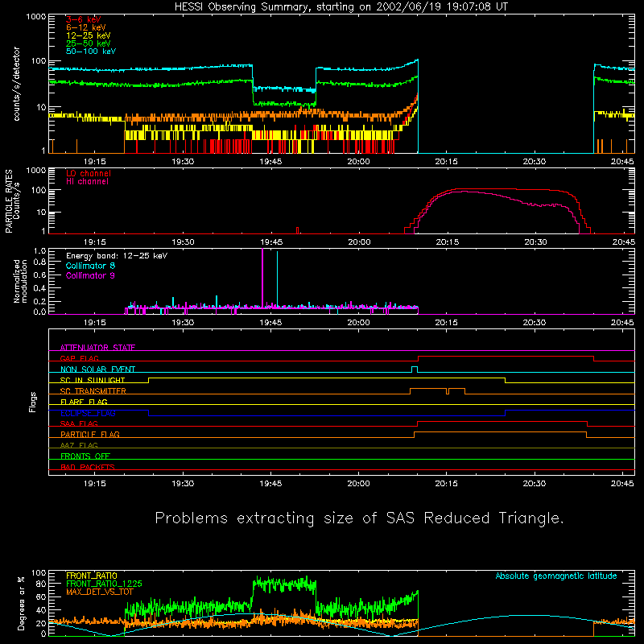This screenshot has height=644, width=644.
Task: Click the vertical Flags axis label
Action: click(33, 402)
